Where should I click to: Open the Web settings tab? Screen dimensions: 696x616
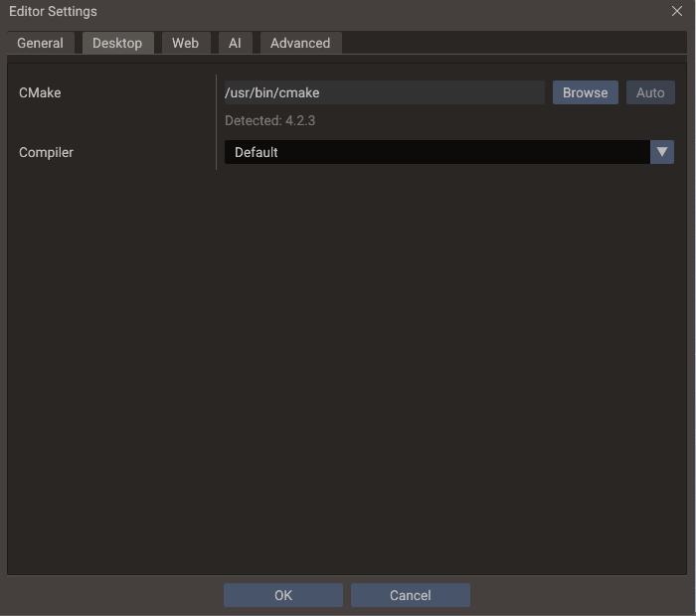[x=186, y=43]
